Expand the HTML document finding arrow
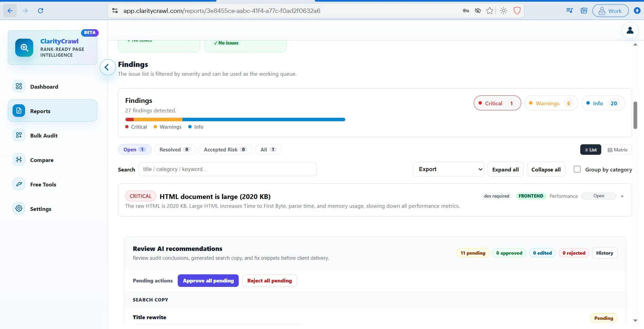644x329 pixels. (622, 196)
